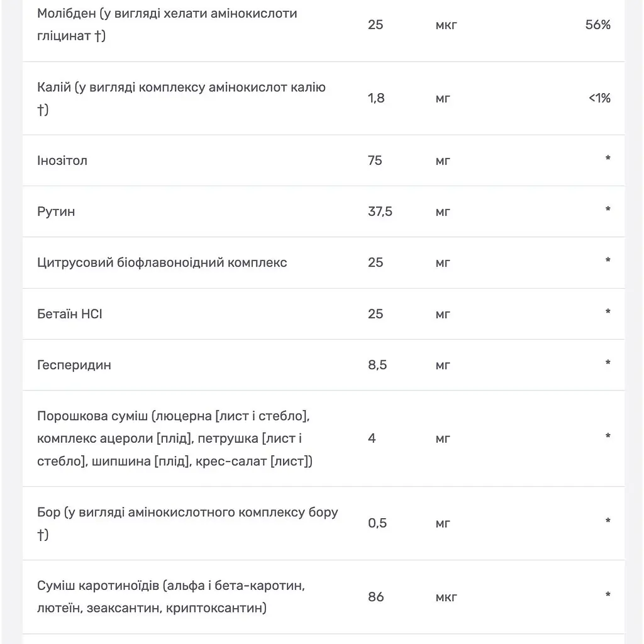Select the 4 amount for Порошкова суміш
Image resolution: width=644 pixels, height=644 pixels.
(372, 438)
